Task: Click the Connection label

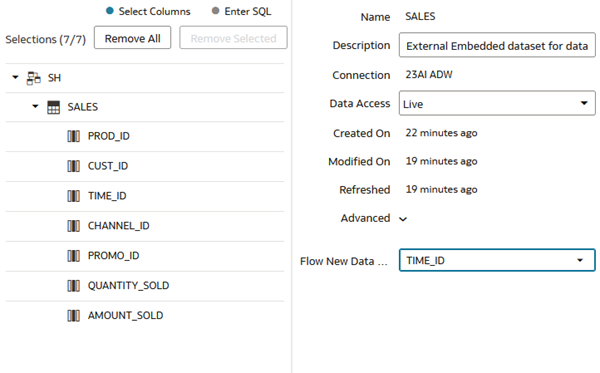Action: coord(361,75)
